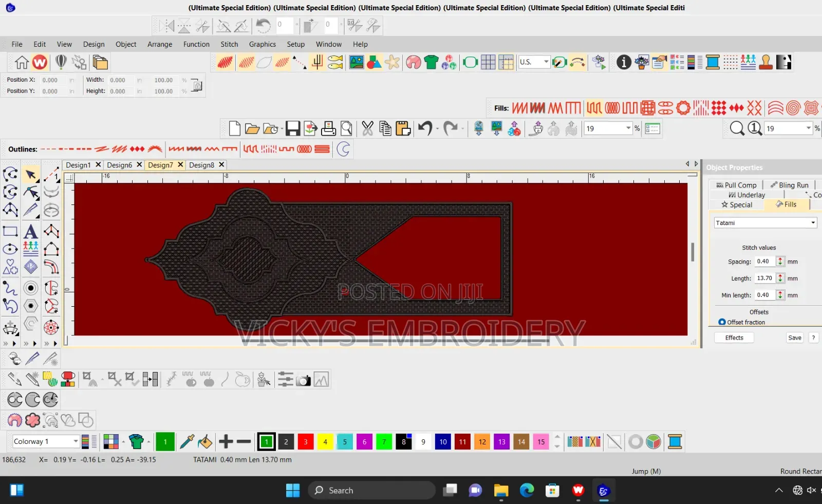The width and height of the screenshot is (822, 504).
Task: Open the Special properties tab
Action: click(737, 204)
